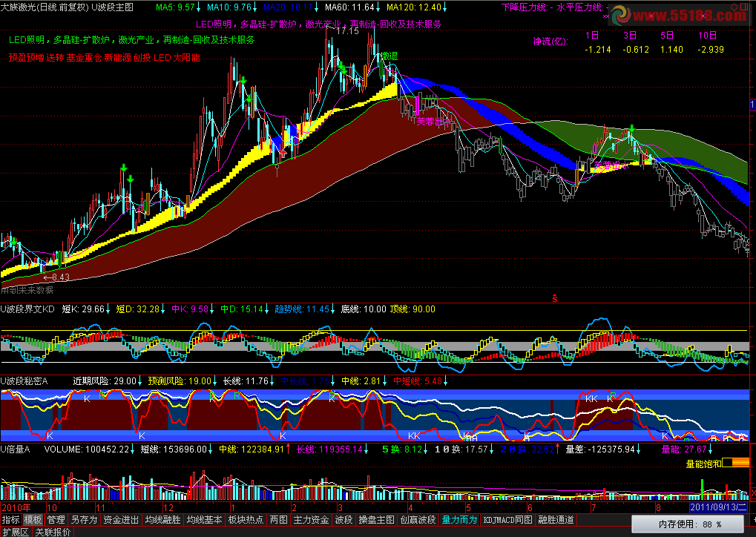Click the diamond icon at top right

click(x=734, y=7)
